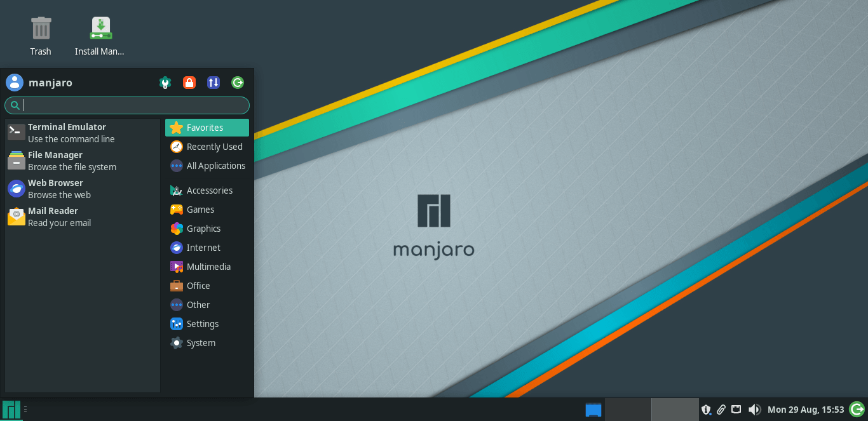The image size is (868, 421).
Task: Open Trash on the desktop
Action: click(41, 36)
